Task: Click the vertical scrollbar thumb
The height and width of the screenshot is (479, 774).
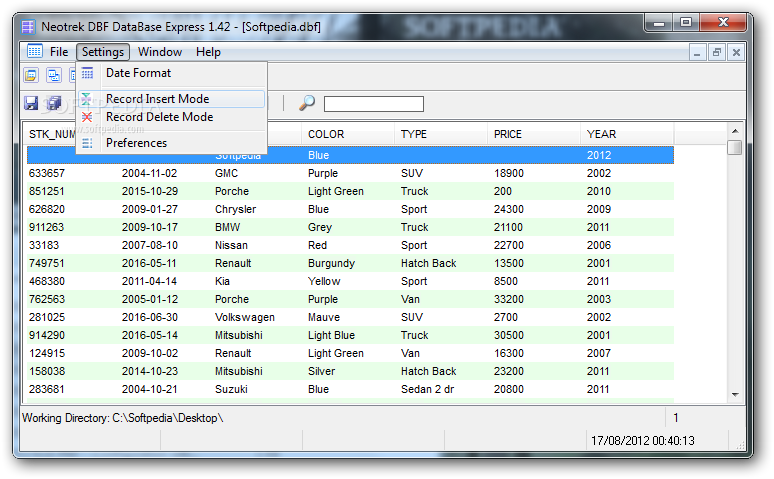Action: [735, 147]
